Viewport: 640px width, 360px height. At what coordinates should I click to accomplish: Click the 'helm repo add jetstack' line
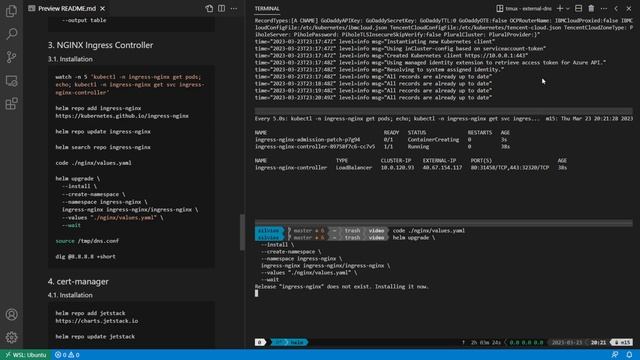(x=90, y=313)
